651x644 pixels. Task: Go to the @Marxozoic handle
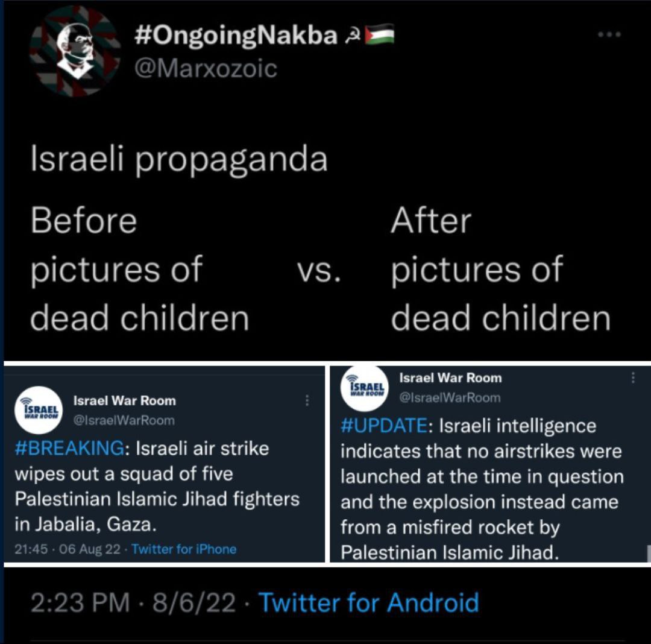[205, 68]
